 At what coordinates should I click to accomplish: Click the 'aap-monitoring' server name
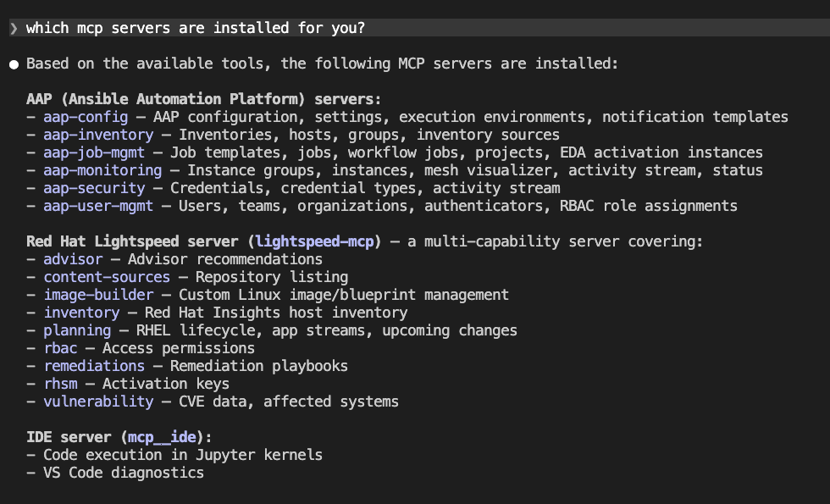point(102,170)
